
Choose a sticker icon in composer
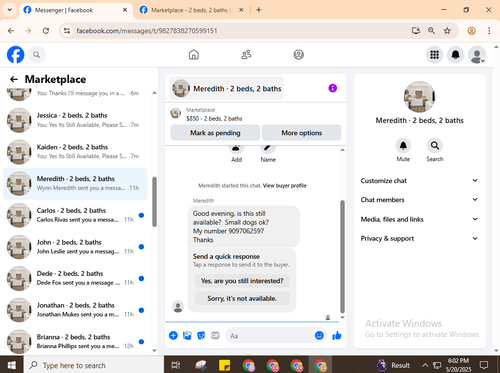pyautogui.click(x=201, y=335)
